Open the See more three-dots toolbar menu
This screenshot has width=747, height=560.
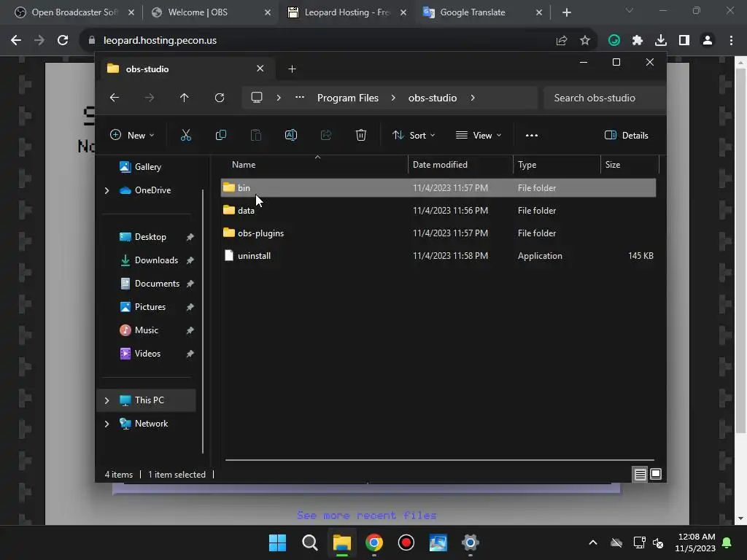pos(532,135)
